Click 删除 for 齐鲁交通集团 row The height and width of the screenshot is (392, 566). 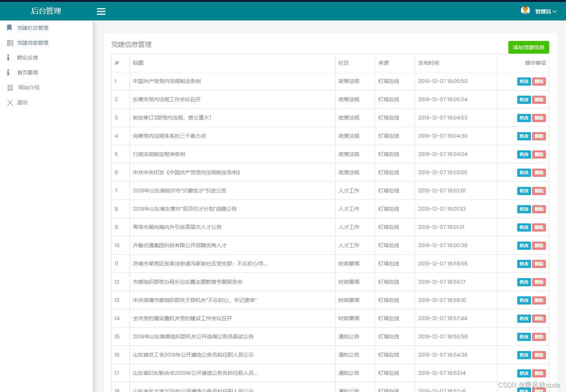(539, 246)
